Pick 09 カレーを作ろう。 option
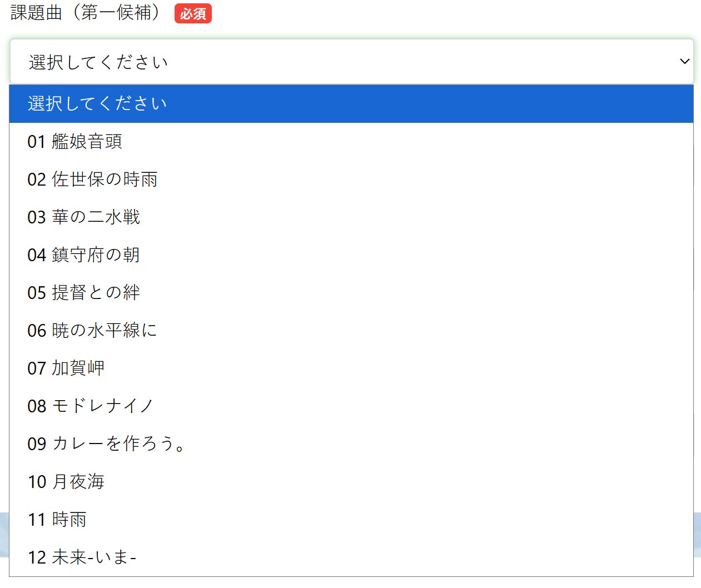Viewport: 701px width, 588px height. [x=107, y=444]
